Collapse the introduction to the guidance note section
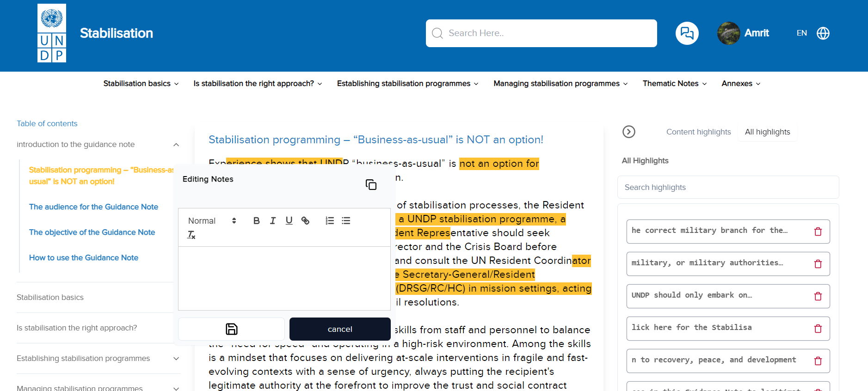This screenshot has height=391, width=868. [176, 145]
